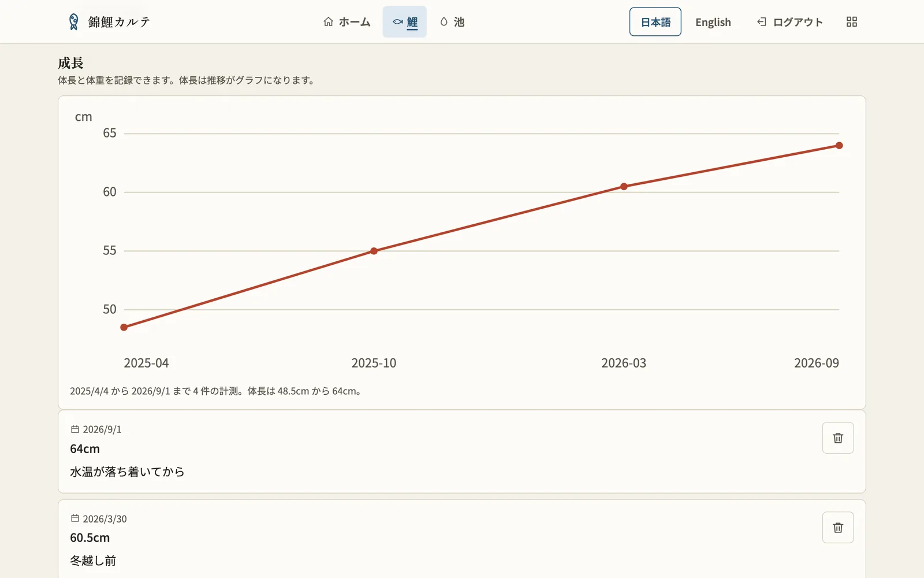Viewport: 924px width, 578px height.
Task: Click the 2025-04 data point on chart
Action: point(124,327)
